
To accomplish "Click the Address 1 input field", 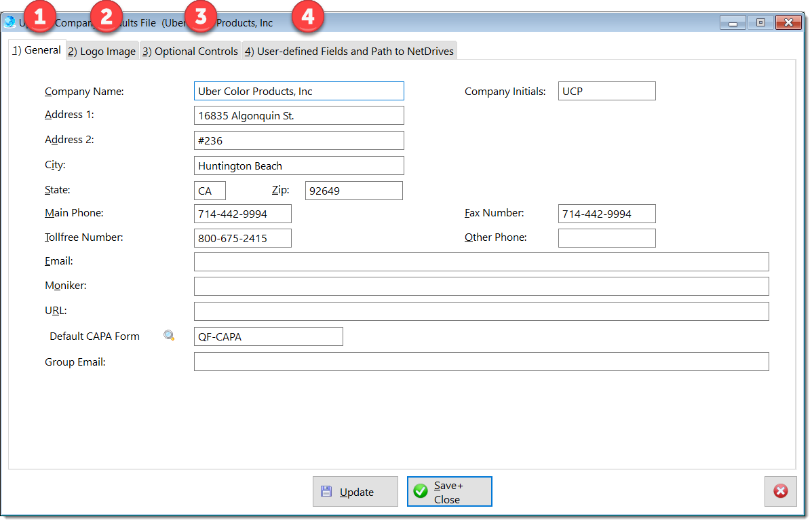I will click(x=298, y=116).
